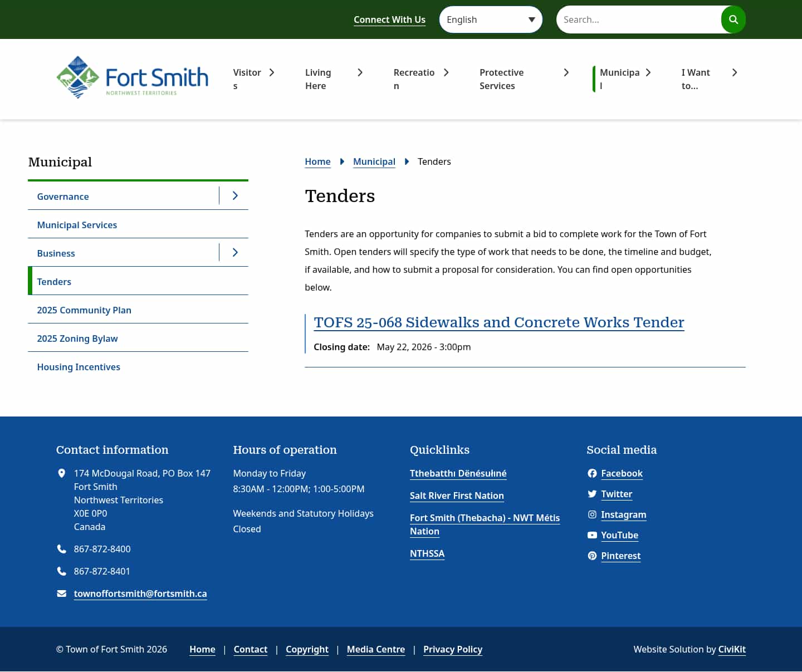Click footer Copyright link
The width and height of the screenshot is (802, 672).
[307, 649]
